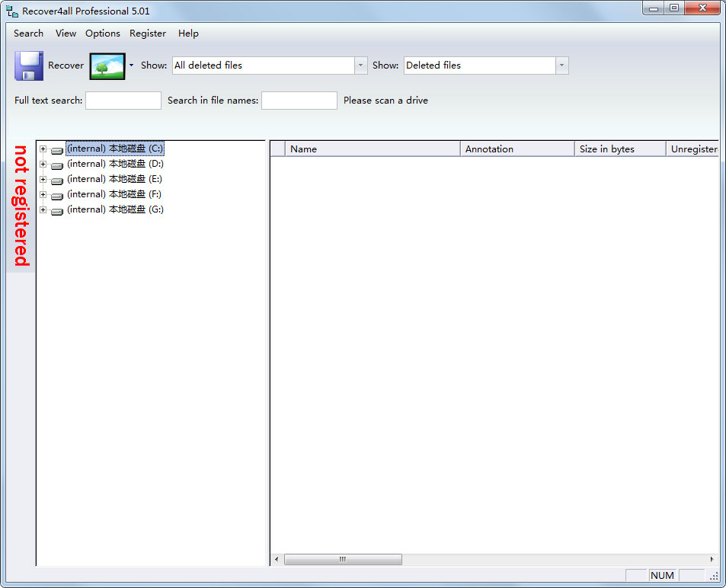
Task: Click the drive icon beside (F:)
Action: click(56, 196)
